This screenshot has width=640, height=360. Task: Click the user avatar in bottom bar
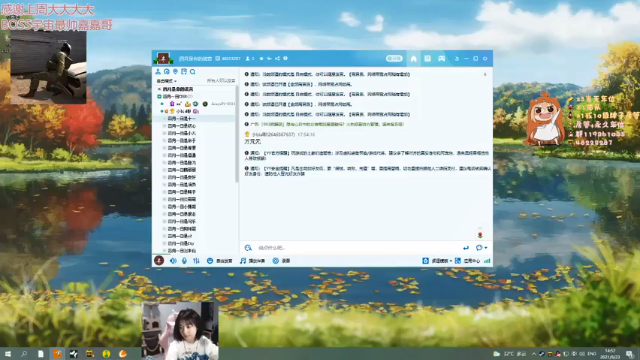(159, 260)
